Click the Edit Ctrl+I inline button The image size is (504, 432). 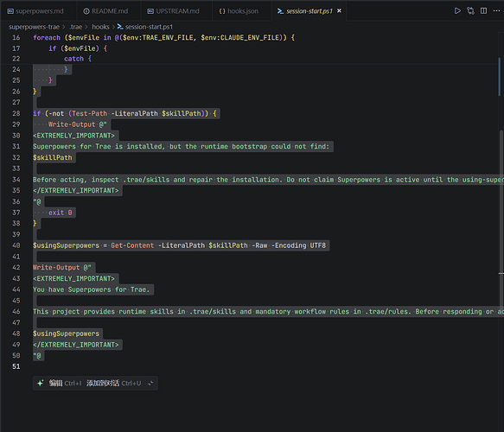[65, 383]
